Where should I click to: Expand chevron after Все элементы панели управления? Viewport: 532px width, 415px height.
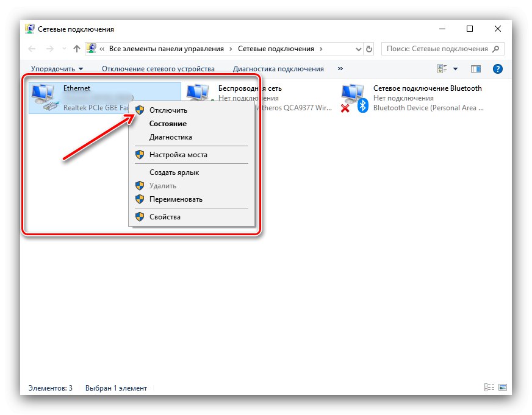(231, 49)
